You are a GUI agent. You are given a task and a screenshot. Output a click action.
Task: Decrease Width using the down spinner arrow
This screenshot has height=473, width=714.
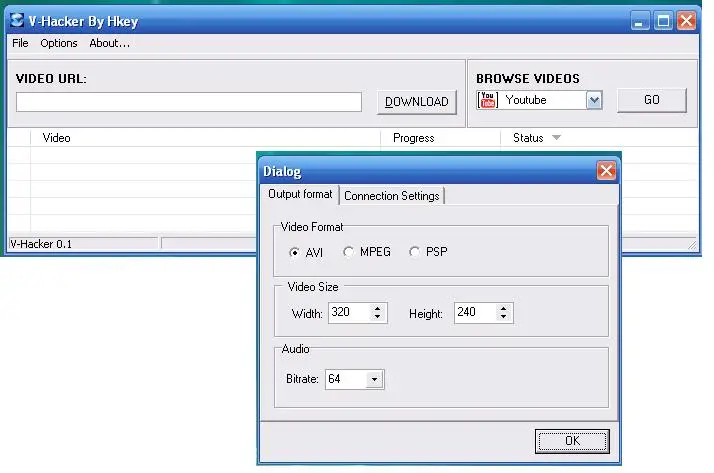[x=377, y=317]
